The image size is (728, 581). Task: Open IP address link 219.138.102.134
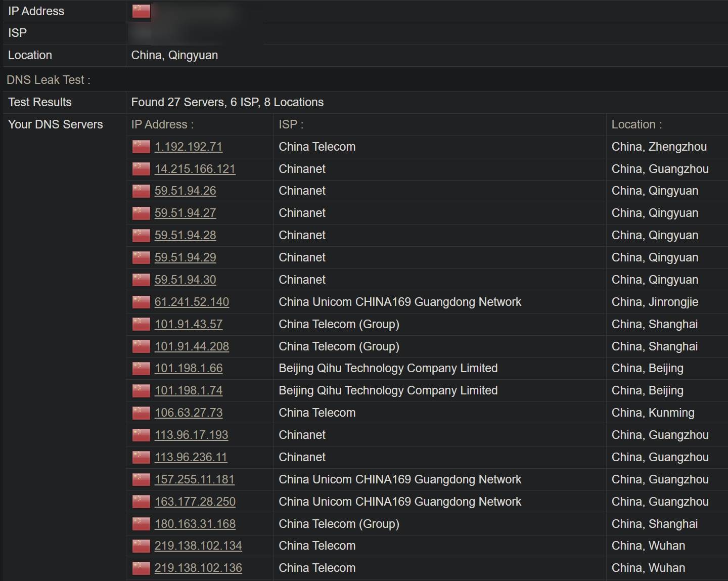tap(198, 546)
